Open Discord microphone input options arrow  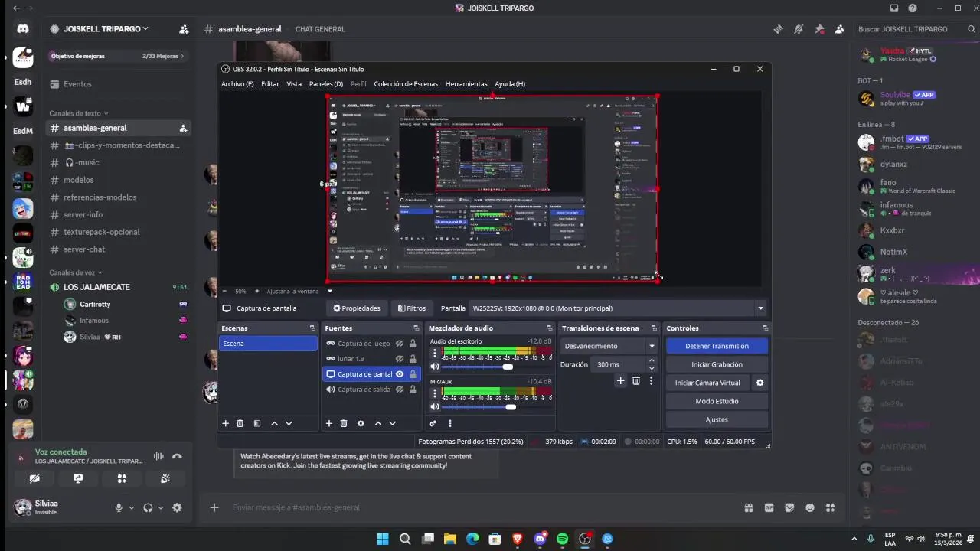pos(132,507)
